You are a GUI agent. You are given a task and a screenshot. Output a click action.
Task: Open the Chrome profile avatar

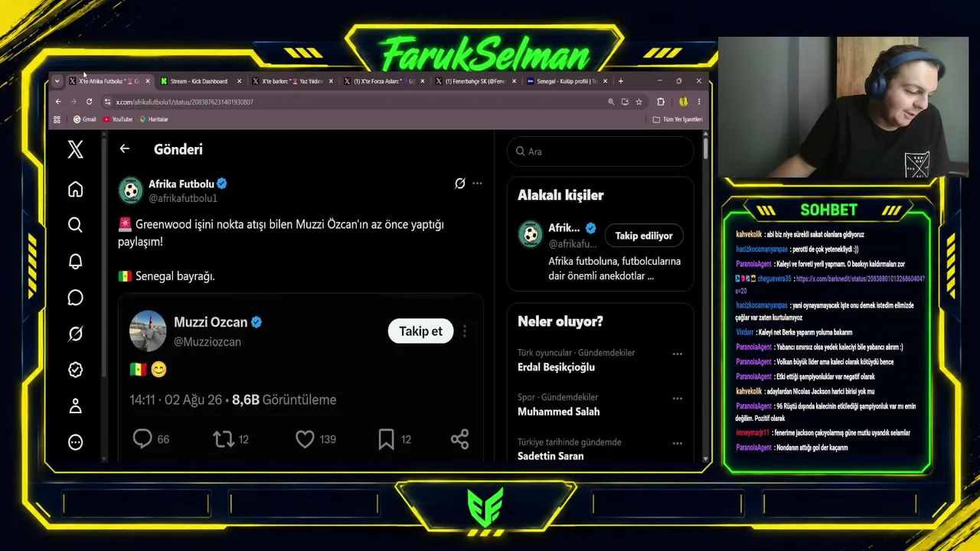683,102
